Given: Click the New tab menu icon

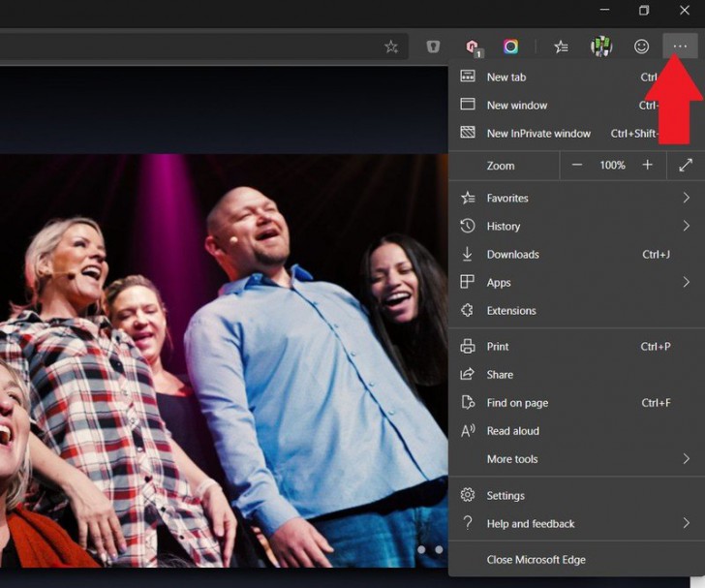Looking at the screenshot, I should (x=468, y=76).
